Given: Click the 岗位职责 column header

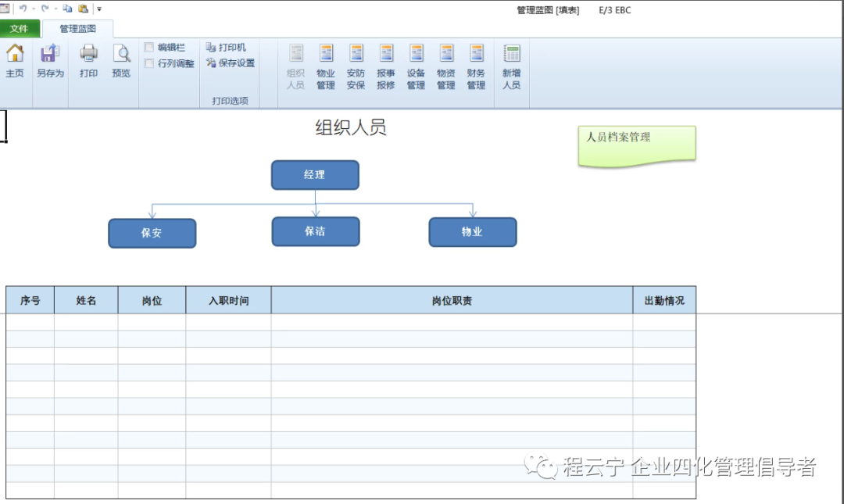Looking at the screenshot, I should [452, 300].
